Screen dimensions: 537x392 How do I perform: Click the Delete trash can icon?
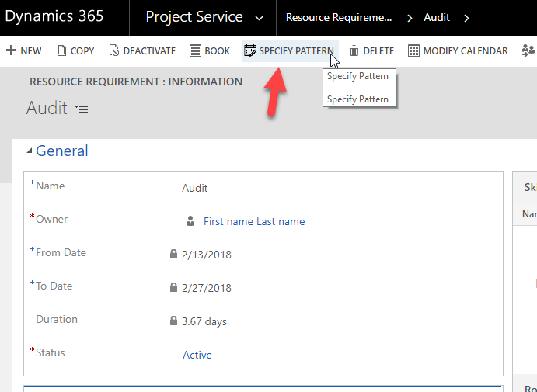click(354, 50)
